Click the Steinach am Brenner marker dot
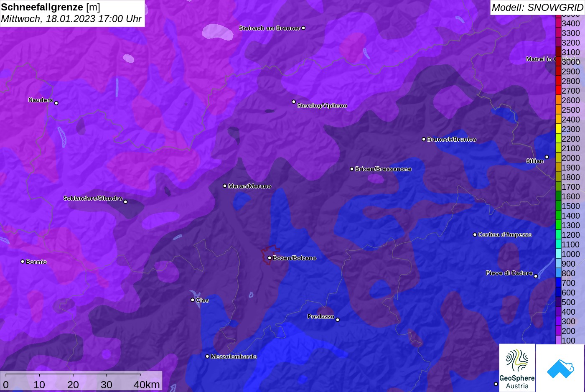 pos(303,28)
